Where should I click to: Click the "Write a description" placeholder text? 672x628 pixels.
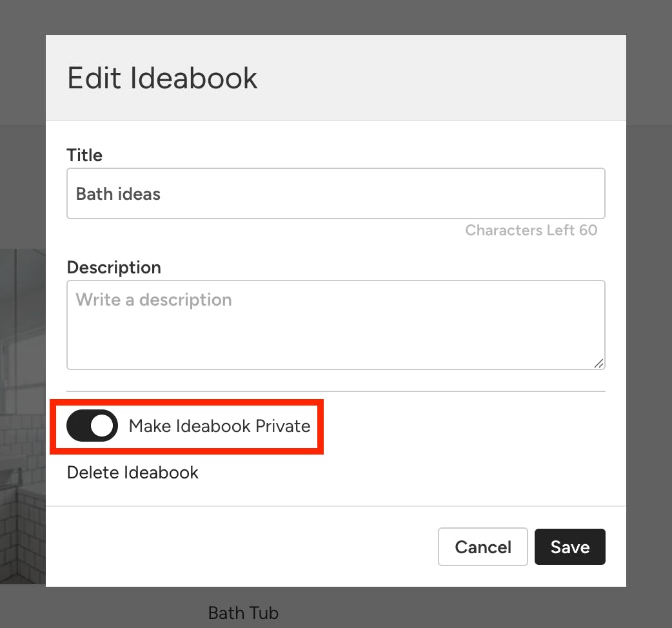(x=154, y=300)
